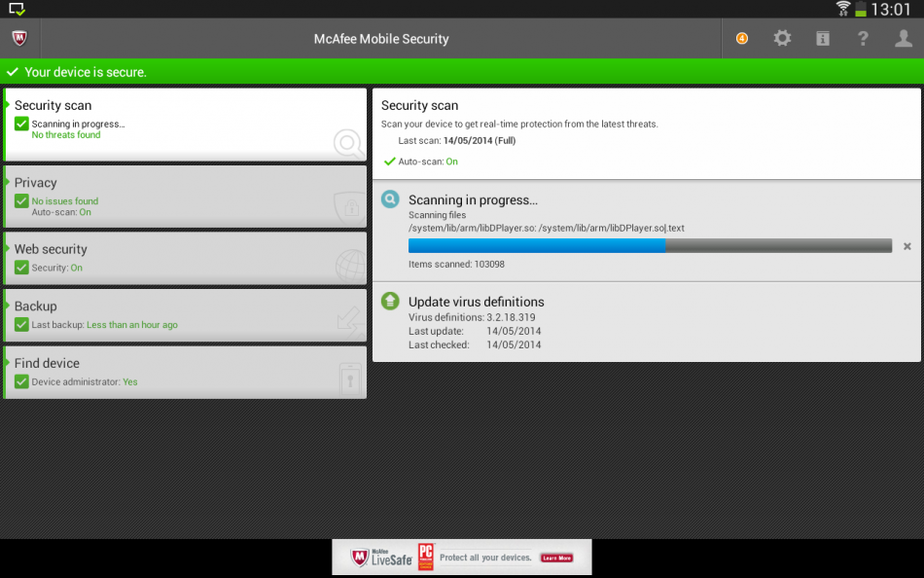Tap the 13:01 clock in status bar

coord(890,9)
